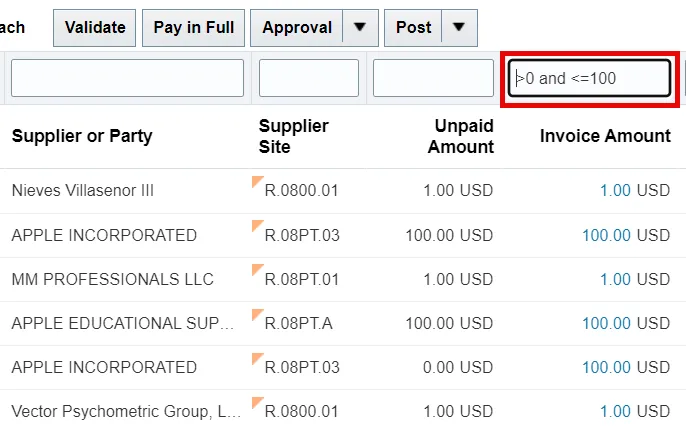The height and width of the screenshot is (434, 686).
Task: Click the Supplier Site filter field
Action: point(308,78)
